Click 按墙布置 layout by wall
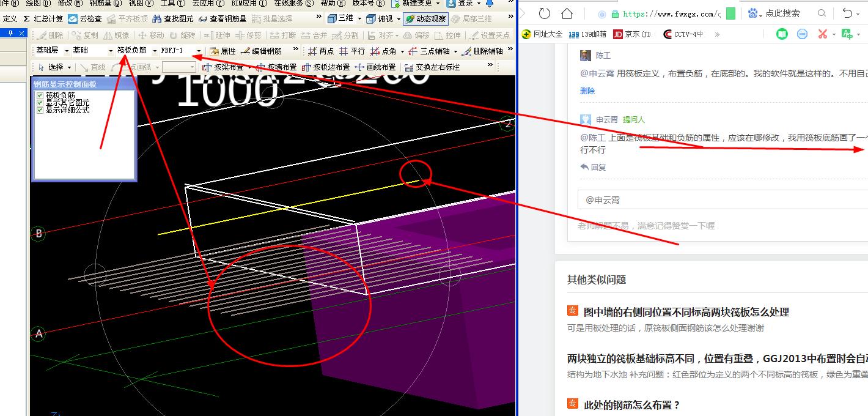868x416 pixels. [276, 67]
